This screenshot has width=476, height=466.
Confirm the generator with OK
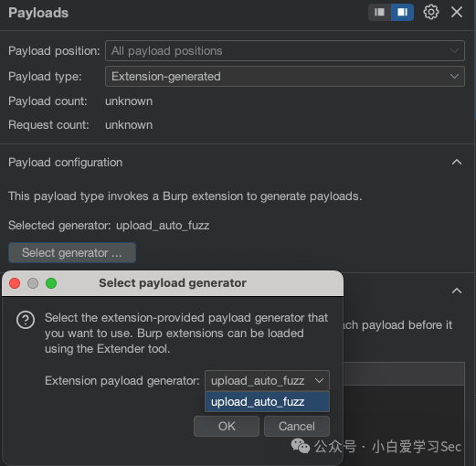227,427
